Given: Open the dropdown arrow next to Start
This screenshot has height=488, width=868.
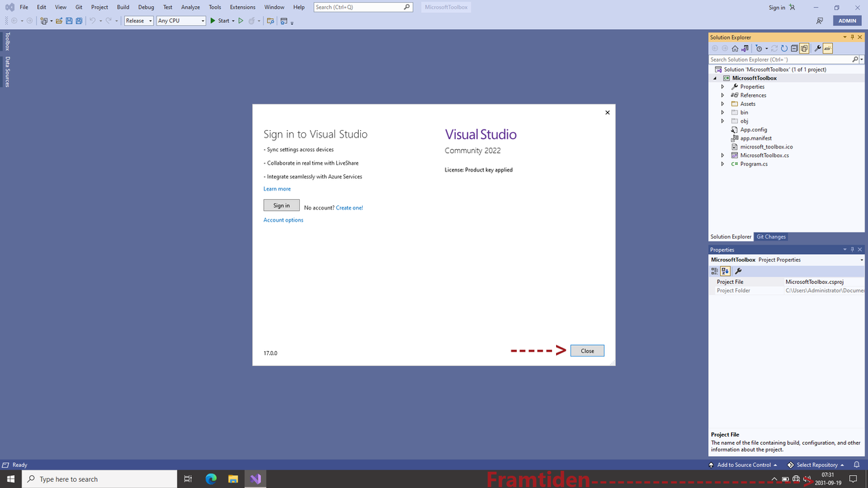Looking at the screenshot, I should coord(233,21).
